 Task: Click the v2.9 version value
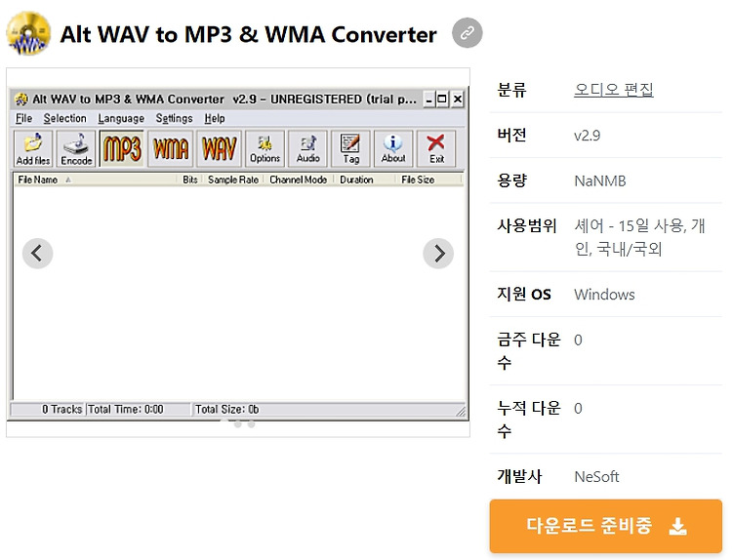pyautogui.click(x=587, y=136)
